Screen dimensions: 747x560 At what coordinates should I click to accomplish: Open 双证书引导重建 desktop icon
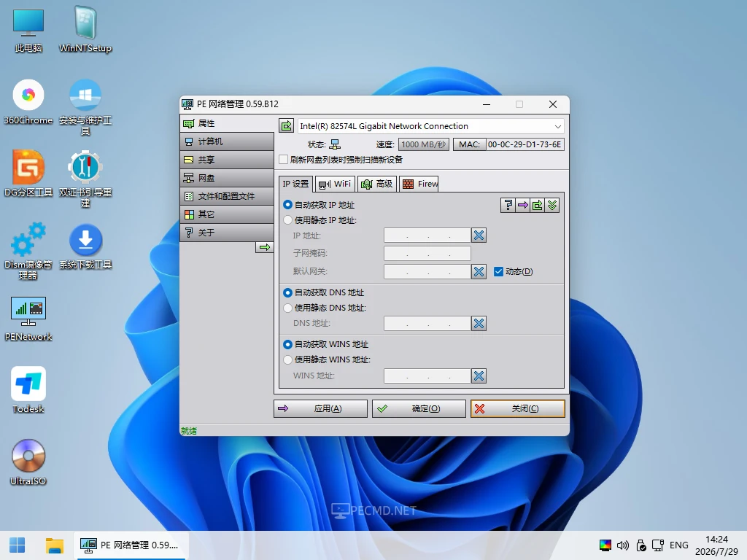click(85, 179)
